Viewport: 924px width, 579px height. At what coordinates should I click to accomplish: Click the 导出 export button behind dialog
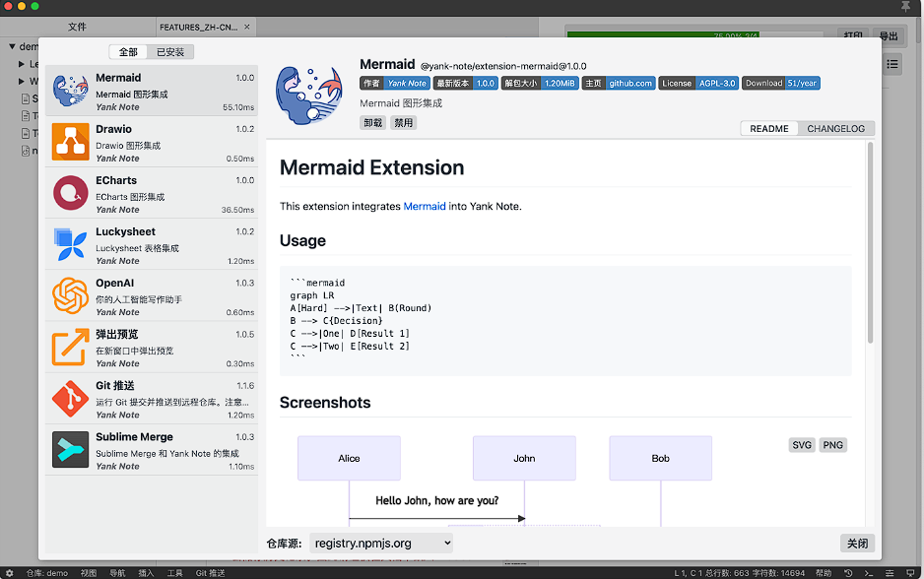click(x=889, y=35)
